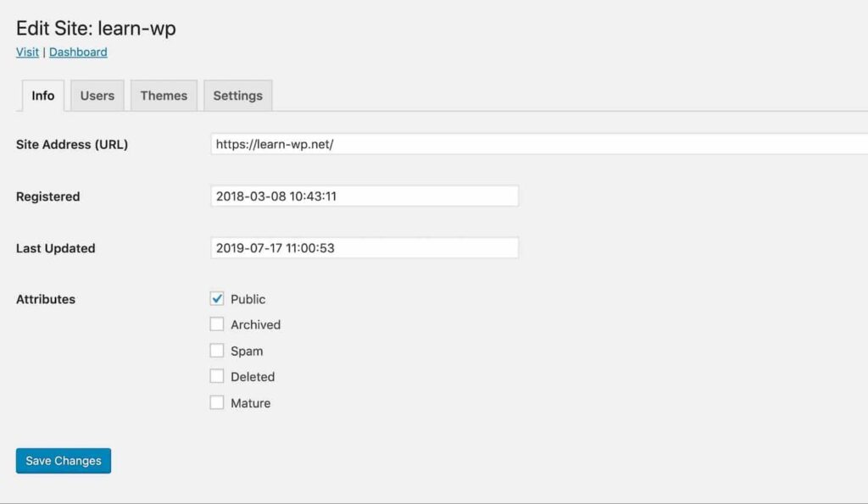The width and height of the screenshot is (868, 504).
Task: Open the Themes tab
Action: 163,96
